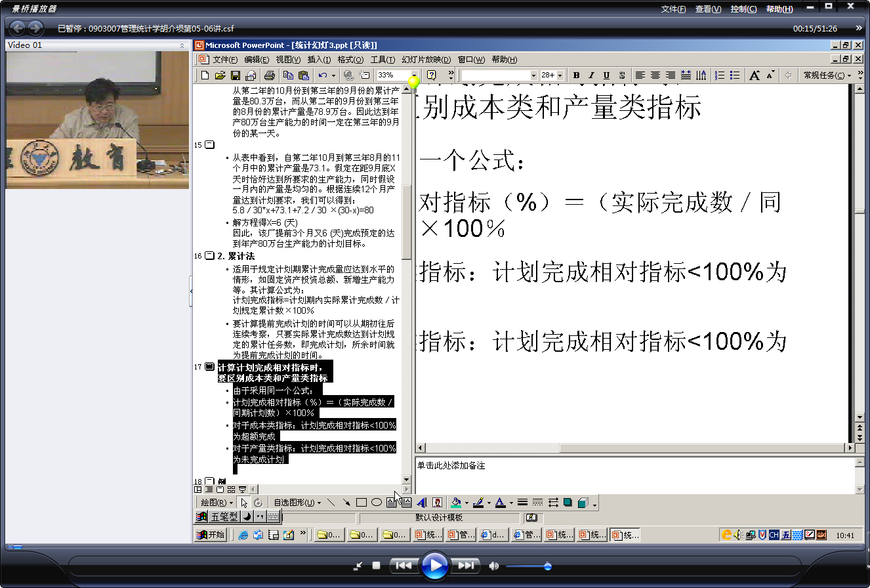Click the Open file folder icon
870x588 pixels.
220,75
